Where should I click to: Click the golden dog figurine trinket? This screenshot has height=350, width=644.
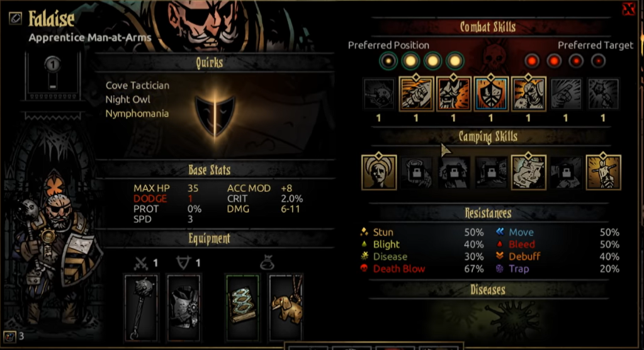point(286,308)
